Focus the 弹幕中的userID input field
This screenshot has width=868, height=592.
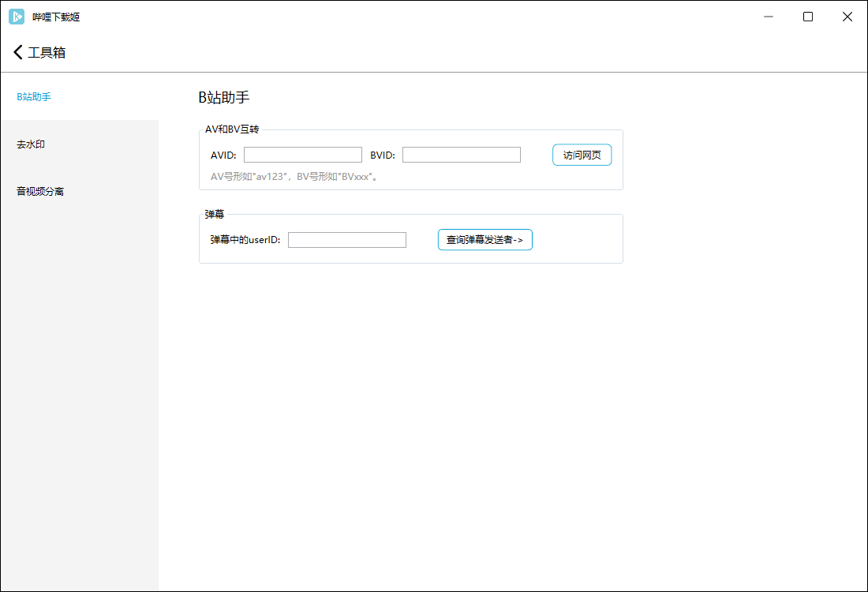347,240
